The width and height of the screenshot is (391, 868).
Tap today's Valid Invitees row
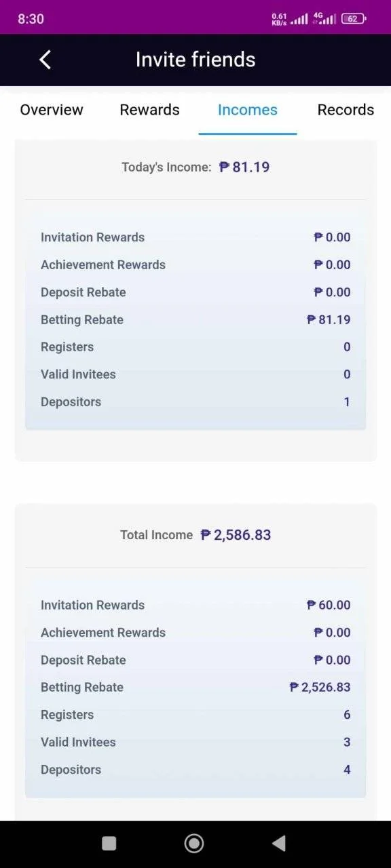coord(195,374)
